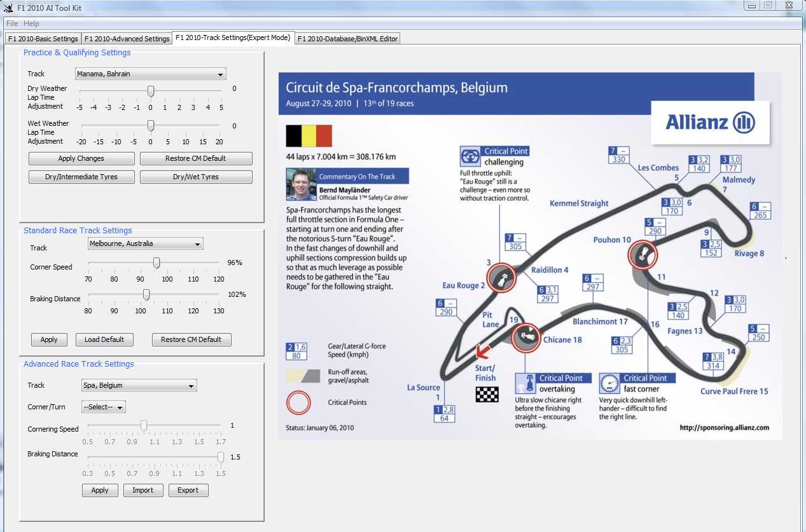Click the Critical Points legend red circle
This screenshot has height=532, width=806.
[x=299, y=402]
